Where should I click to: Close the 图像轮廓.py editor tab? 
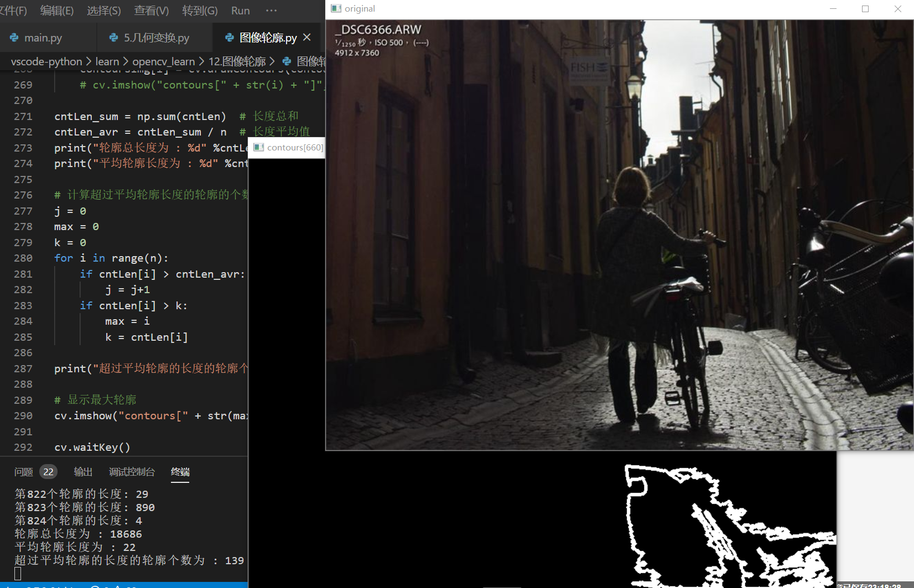coord(307,37)
